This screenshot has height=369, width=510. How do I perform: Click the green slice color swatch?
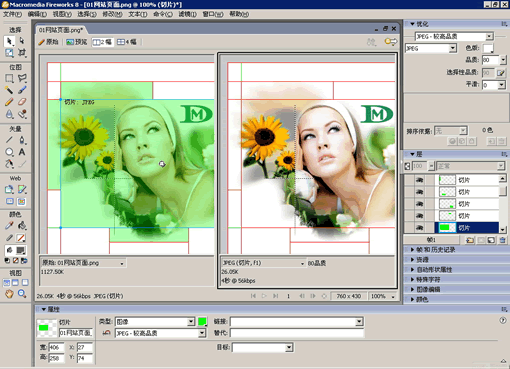pyautogui.click(x=202, y=321)
